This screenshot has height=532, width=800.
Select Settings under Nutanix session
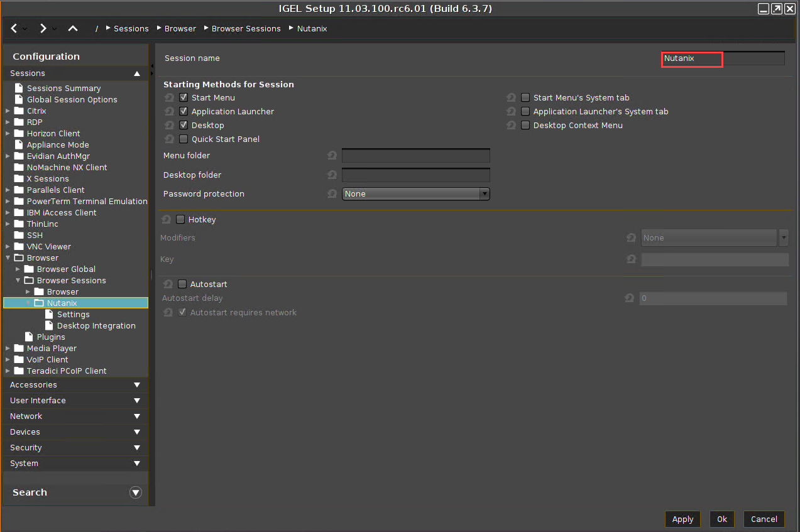click(x=73, y=315)
